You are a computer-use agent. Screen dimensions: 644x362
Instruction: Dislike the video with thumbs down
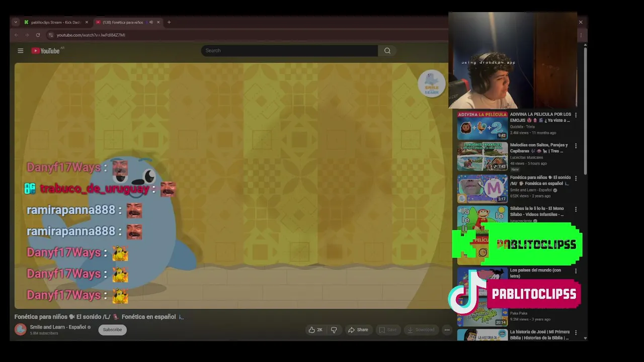click(334, 330)
